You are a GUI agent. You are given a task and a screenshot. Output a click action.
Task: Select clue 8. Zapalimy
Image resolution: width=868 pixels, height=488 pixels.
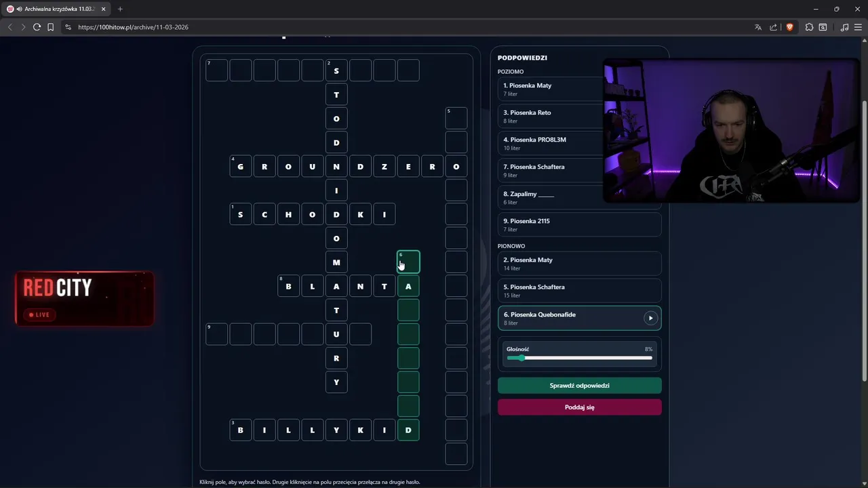click(551, 197)
